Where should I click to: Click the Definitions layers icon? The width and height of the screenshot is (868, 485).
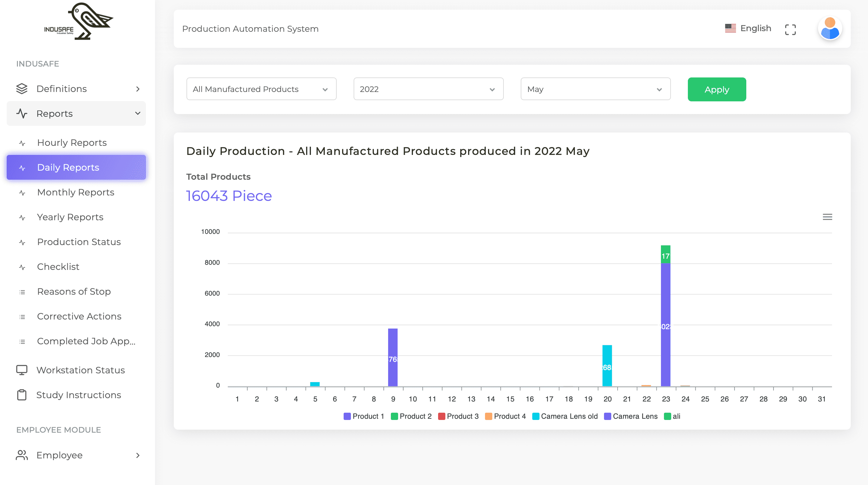22,89
